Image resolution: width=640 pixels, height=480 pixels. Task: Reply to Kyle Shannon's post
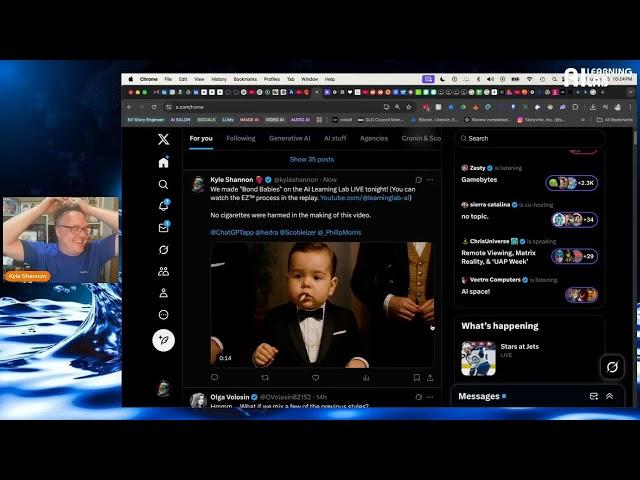[x=215, y=378]
